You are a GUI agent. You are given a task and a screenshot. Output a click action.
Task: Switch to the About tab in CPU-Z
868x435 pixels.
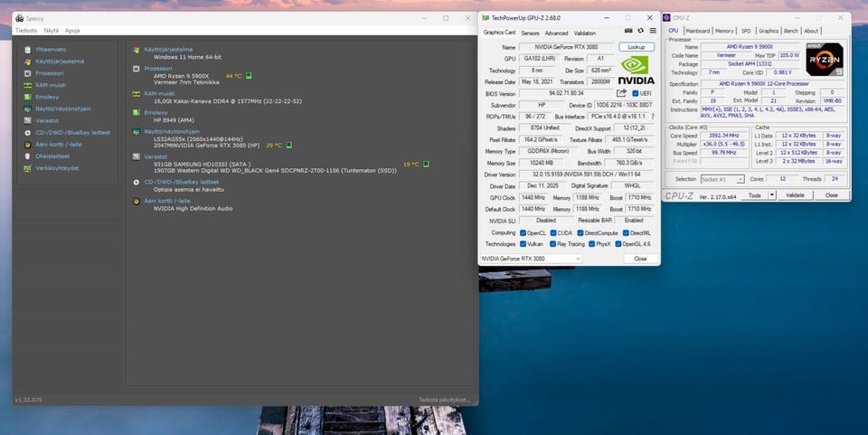pyautogui.click(x=811, y=31)
